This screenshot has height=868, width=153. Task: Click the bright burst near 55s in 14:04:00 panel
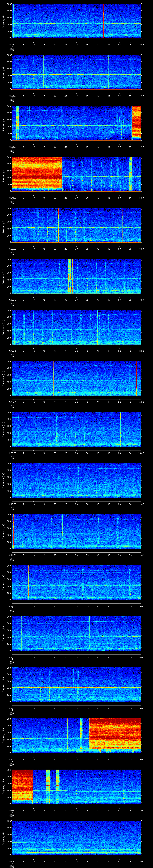pos(131,174)
